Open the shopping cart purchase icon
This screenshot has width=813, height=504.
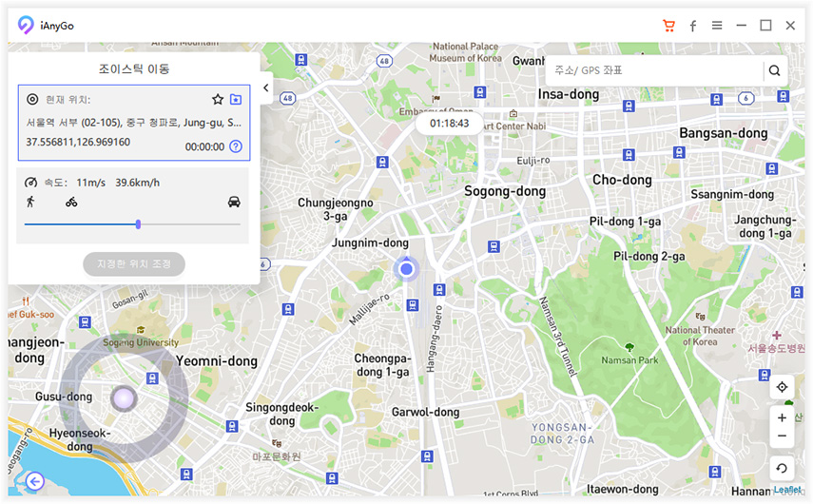click(x=668, y=26)
